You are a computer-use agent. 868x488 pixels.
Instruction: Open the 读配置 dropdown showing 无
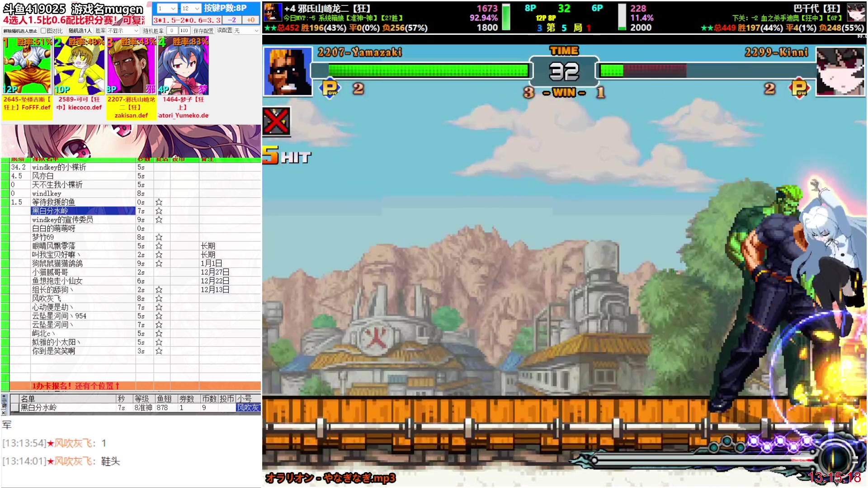point(247,31)
